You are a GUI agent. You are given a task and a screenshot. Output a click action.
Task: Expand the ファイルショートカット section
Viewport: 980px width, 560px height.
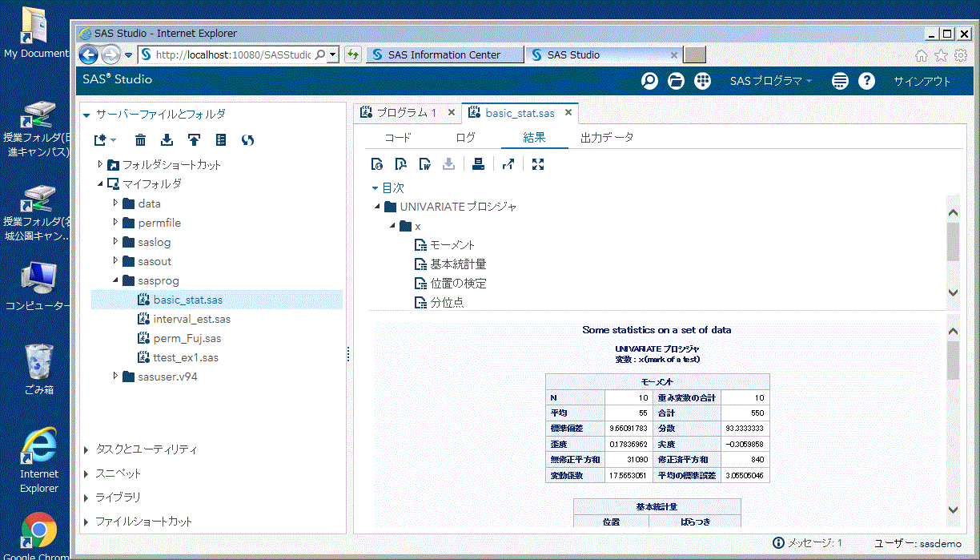click(87, 522)
